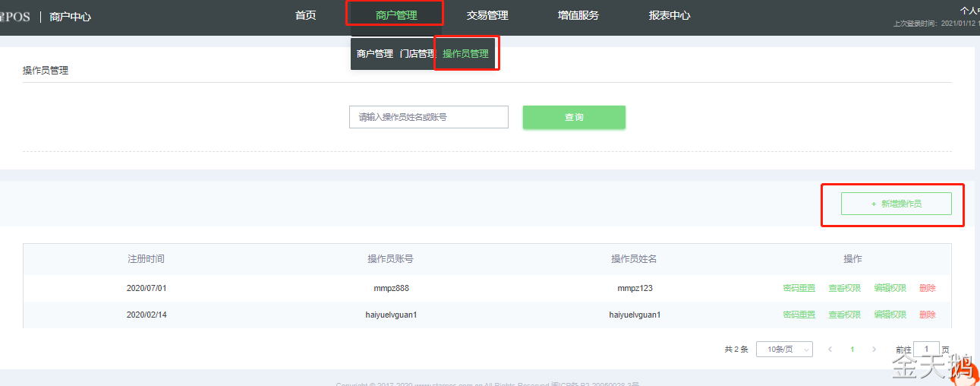Edit permissions for mmpz888
This screenshot has height=386, width=980.
point(890,288)
